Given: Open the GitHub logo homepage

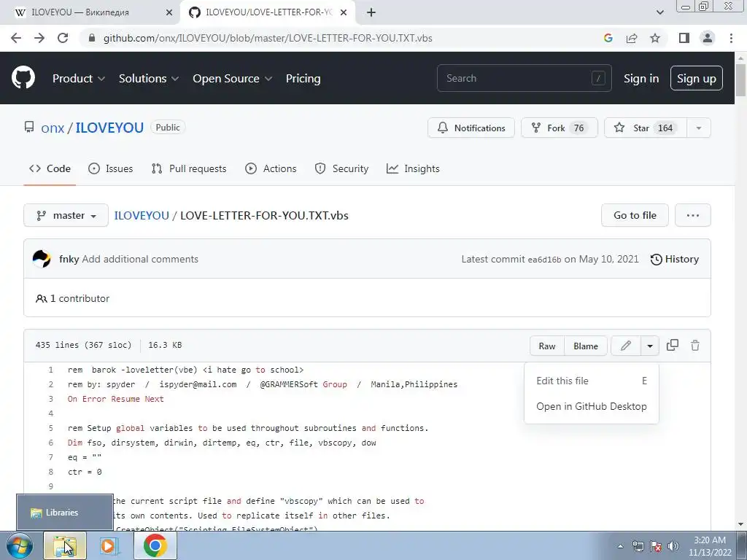Looking at the screenshot, I should click(x=23, y=77).
